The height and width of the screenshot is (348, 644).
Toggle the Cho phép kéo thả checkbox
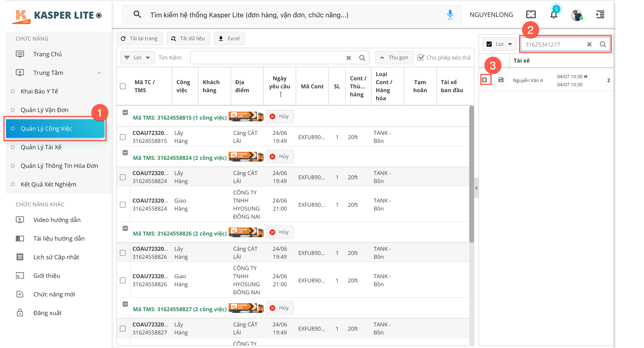(x=421, y=58)
